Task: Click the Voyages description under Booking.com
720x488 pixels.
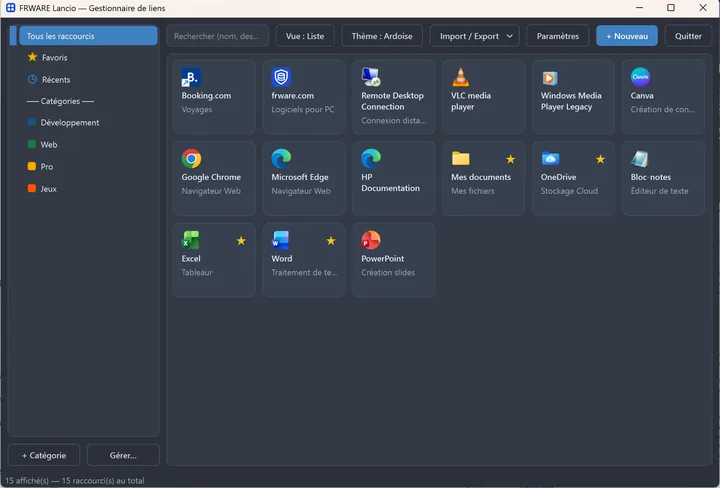Action: coord(197,110)
